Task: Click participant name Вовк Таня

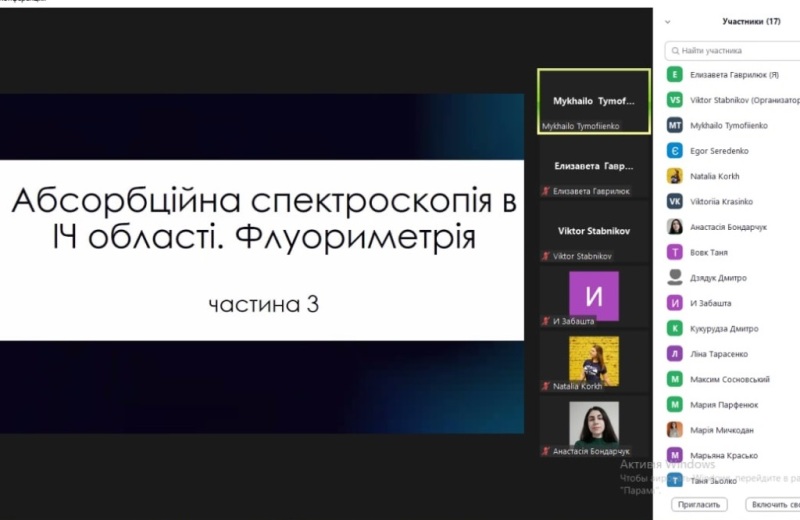Action: pos(709,253)
